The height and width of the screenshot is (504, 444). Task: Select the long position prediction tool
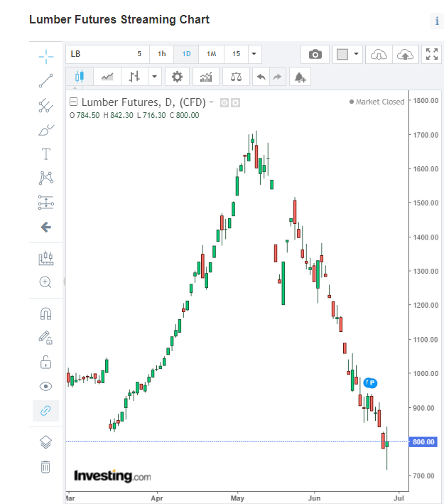pyautogui.click(x=46, y=203)
